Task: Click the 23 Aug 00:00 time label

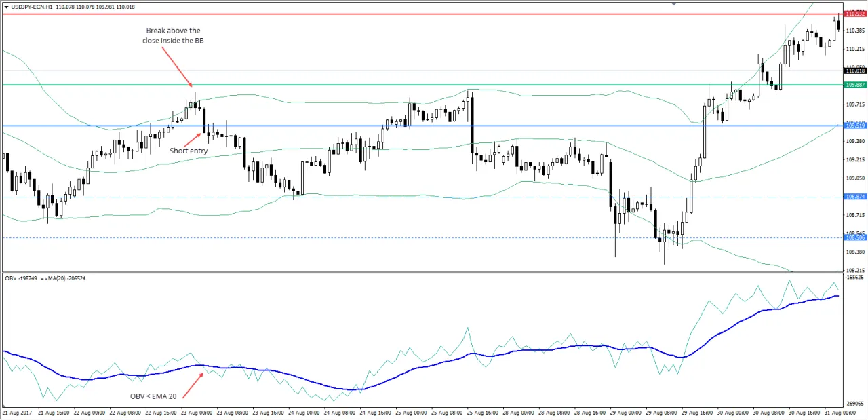Action: pyautogui.click(x=197, y=412)
